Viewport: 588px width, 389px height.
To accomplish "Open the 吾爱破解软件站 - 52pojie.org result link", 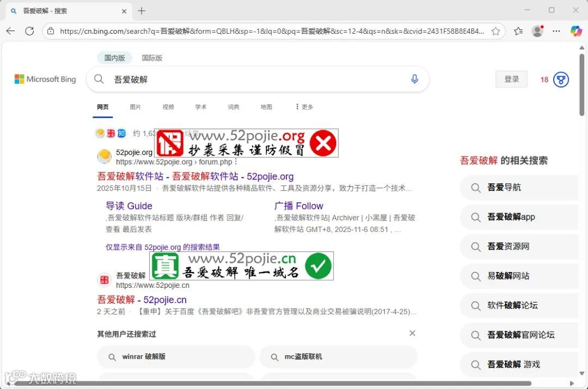I will pyautogui.click(x=195, y=176).
